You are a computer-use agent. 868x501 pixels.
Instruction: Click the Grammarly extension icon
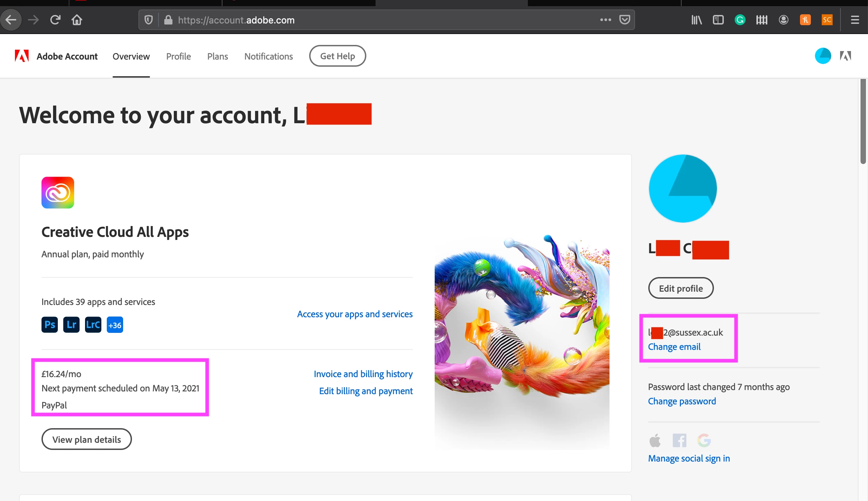pyautogui.click(x=740, y=20)
